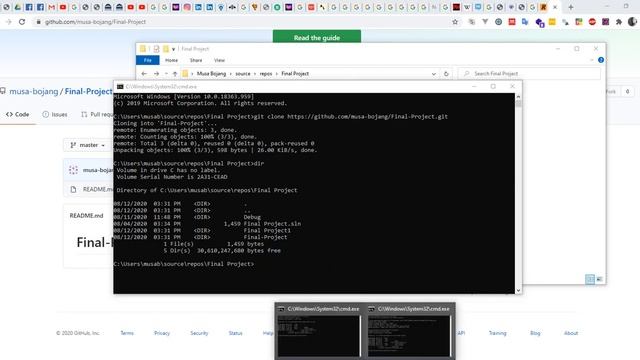The width and height of the screenshot is (640, 360).
Task: Open the Blog link in GitHub footer
Action: [x=535, y=333]
